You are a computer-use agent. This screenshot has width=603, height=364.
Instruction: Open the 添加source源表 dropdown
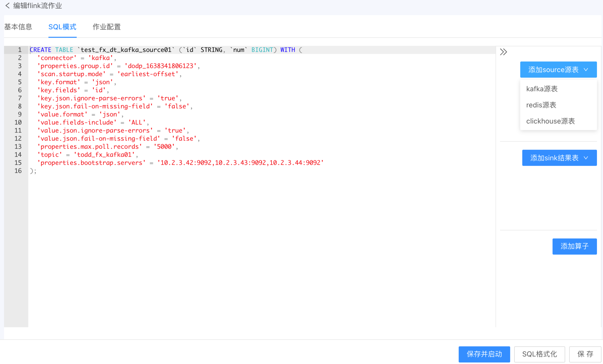coord(553,70)
